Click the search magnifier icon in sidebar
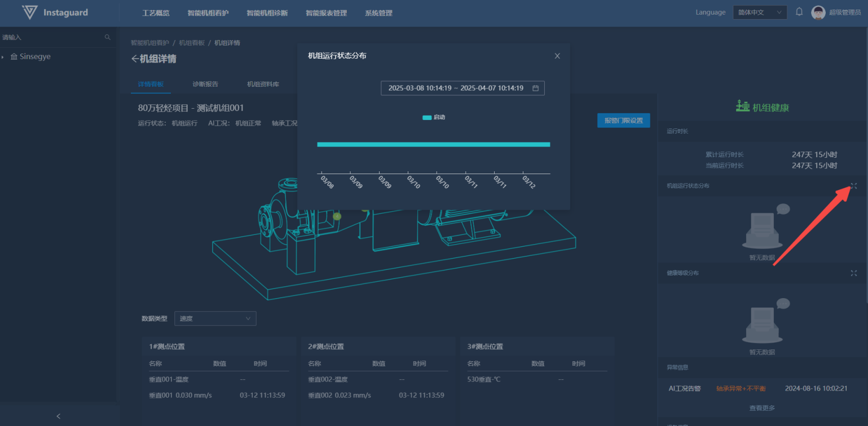This screenshot has height=426, width=868. (x=108, y=37)
